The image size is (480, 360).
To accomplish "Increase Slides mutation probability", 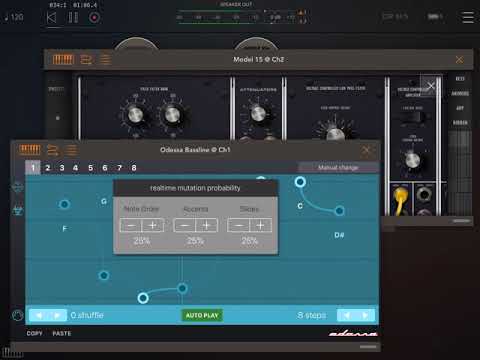I will coord(260,225).
